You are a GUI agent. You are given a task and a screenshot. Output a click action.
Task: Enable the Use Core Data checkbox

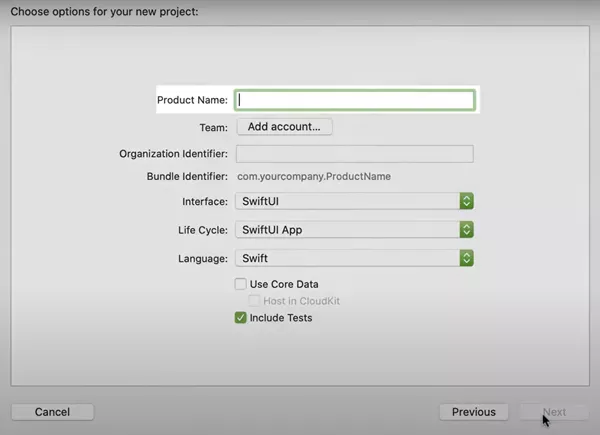coord(240,284)
